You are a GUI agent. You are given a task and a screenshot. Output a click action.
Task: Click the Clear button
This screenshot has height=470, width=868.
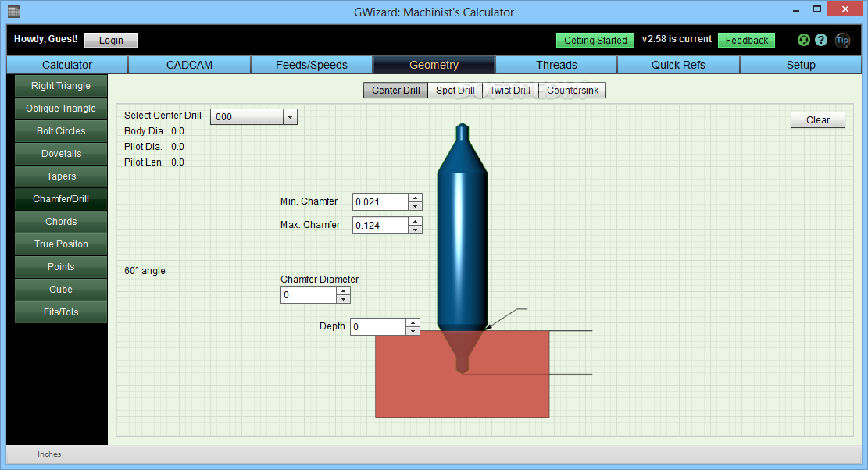[x=818, y=120]
